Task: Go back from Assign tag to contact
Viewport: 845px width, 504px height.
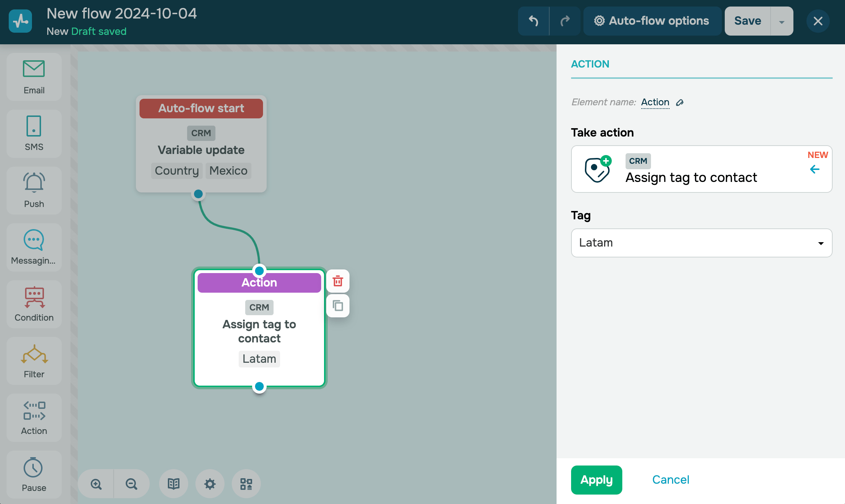Action: 814,169
